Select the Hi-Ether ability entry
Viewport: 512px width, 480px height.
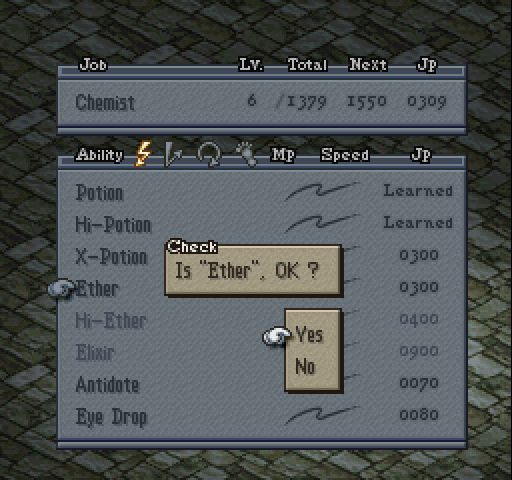[111, 321]
